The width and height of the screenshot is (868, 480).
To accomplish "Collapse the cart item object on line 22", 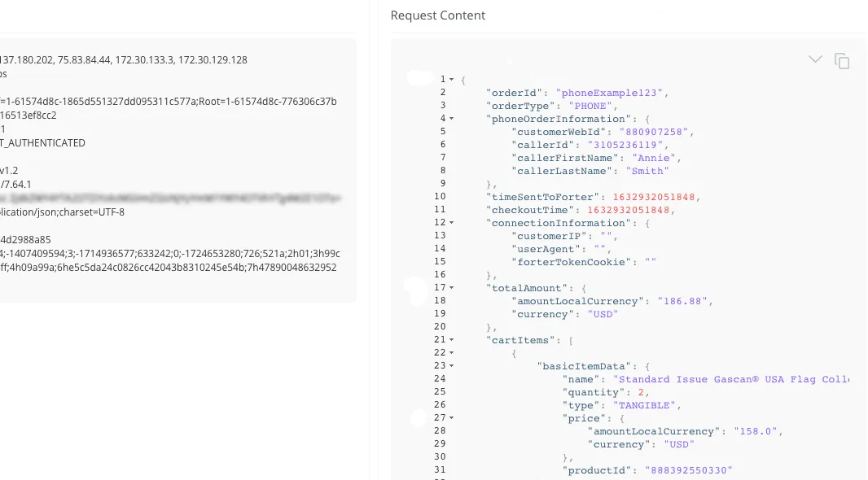I will tap(451, 353).
